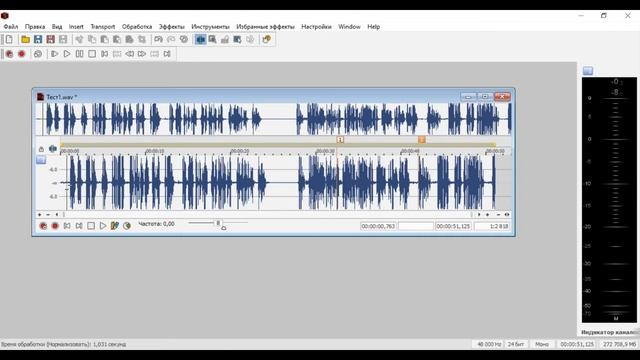Click the selection start field 00:00:00,763
This screenshot has height=360, width=640.
378,226
